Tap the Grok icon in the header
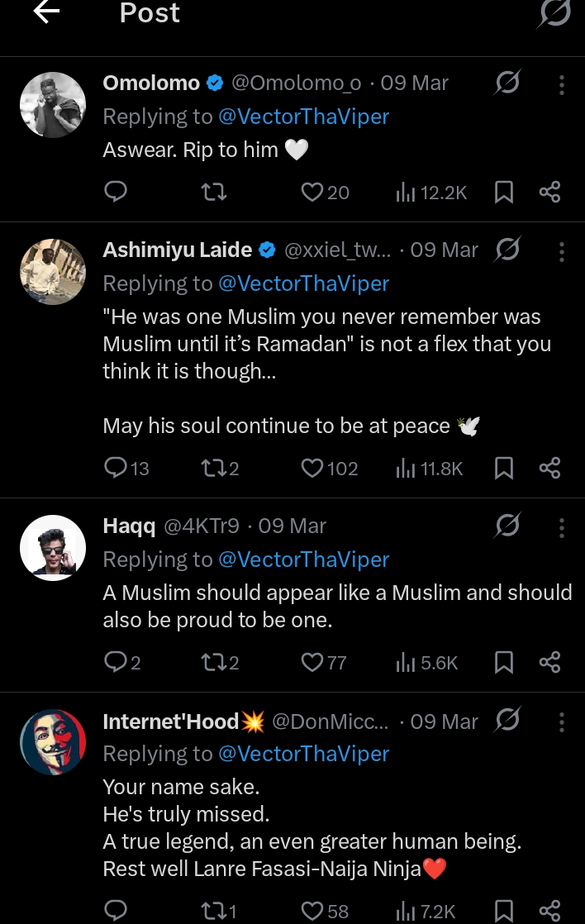This screenshot has height=924, width=585. (554, 14)
